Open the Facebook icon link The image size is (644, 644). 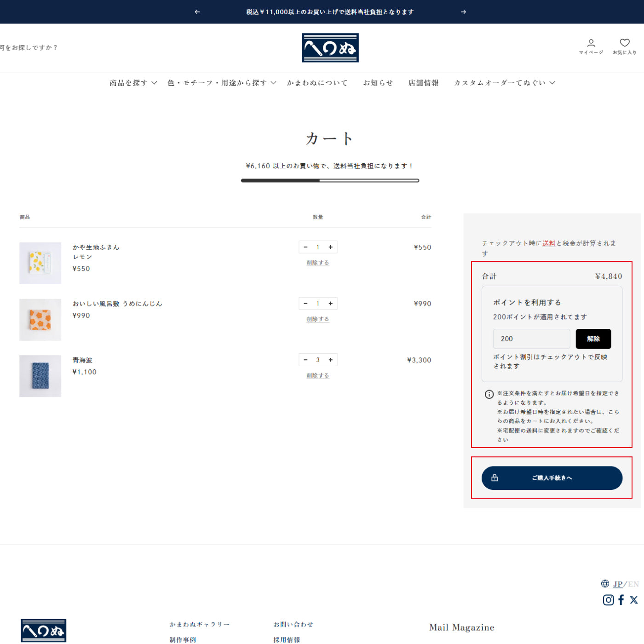[x=621, y=600]
